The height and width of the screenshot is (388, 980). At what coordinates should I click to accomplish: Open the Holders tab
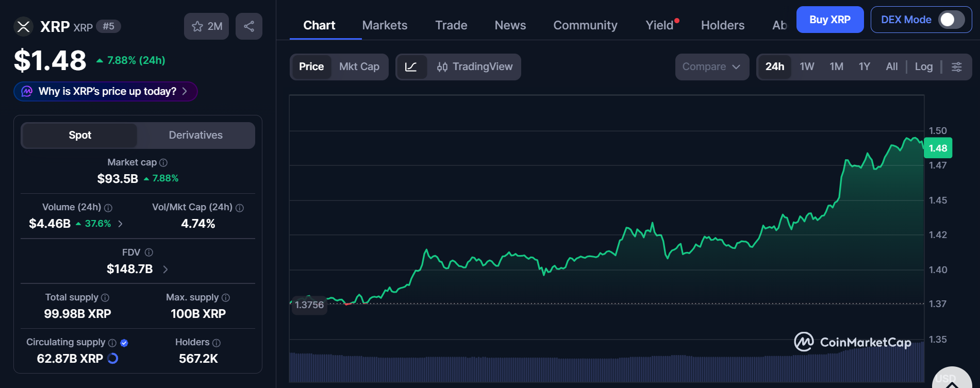point(723,25)
